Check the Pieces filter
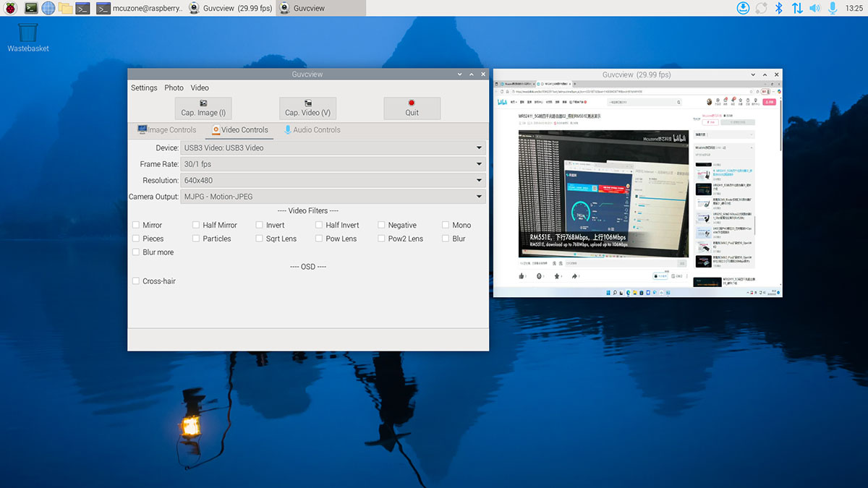 click(x=136, y=239)
